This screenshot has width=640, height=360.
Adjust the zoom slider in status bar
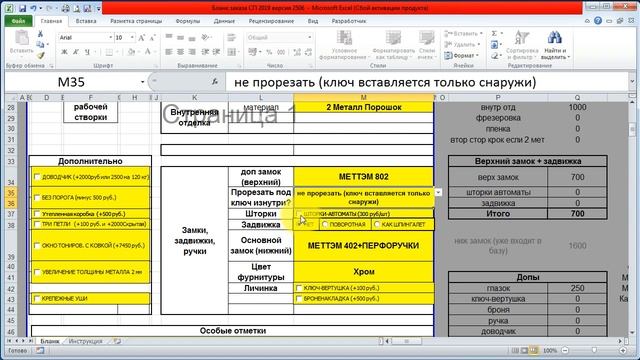pyautogui.click(x=594, y=351)
